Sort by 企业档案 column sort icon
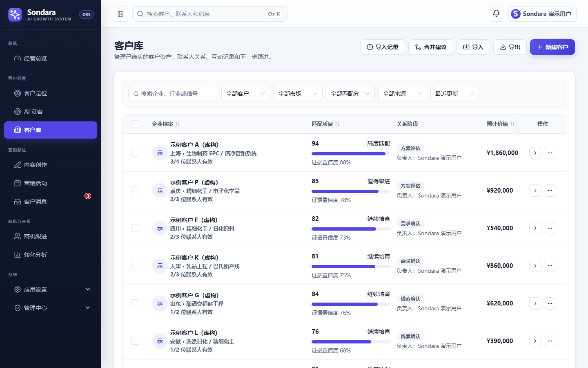588x368 pixels. click(x=178, y=124)
